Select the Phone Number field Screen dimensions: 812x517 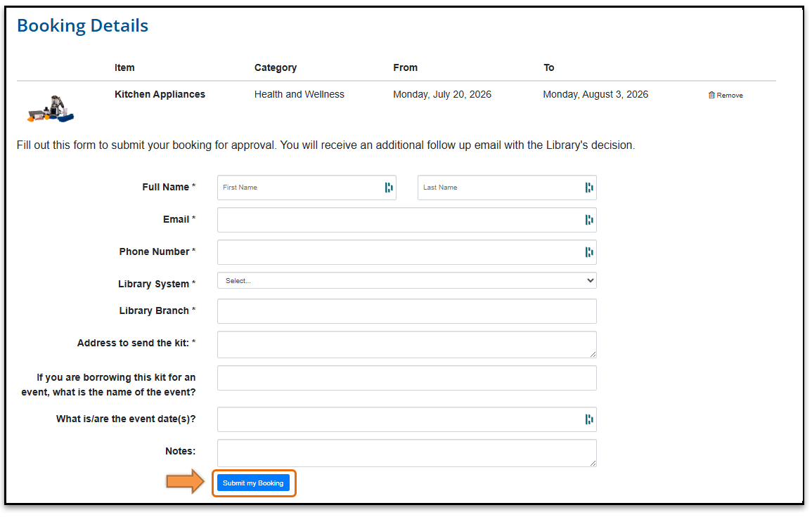pyautogui.click(x=406, y=252)
